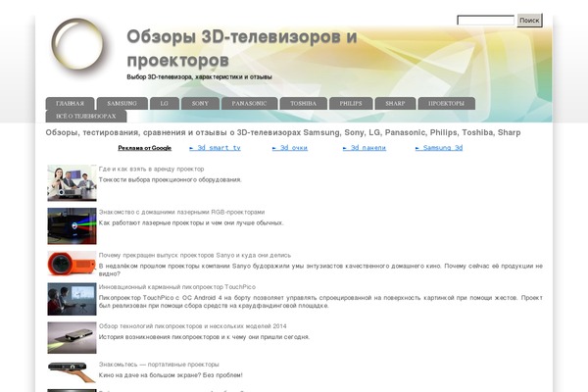Open article Знакомьтесь — портативные проекторы
Image resolution: width=588 pixels, height=392 pixels.
point(159,365)
